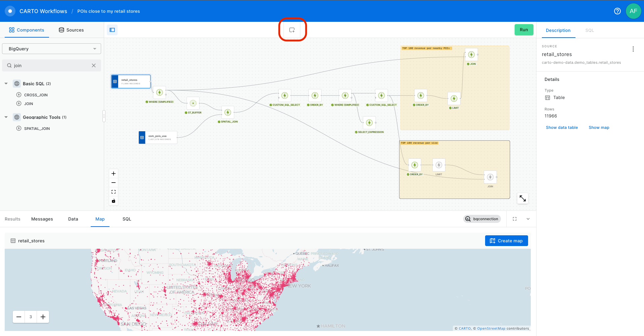
Task: Open the Data results tab
Action: (x=73, y=219)
